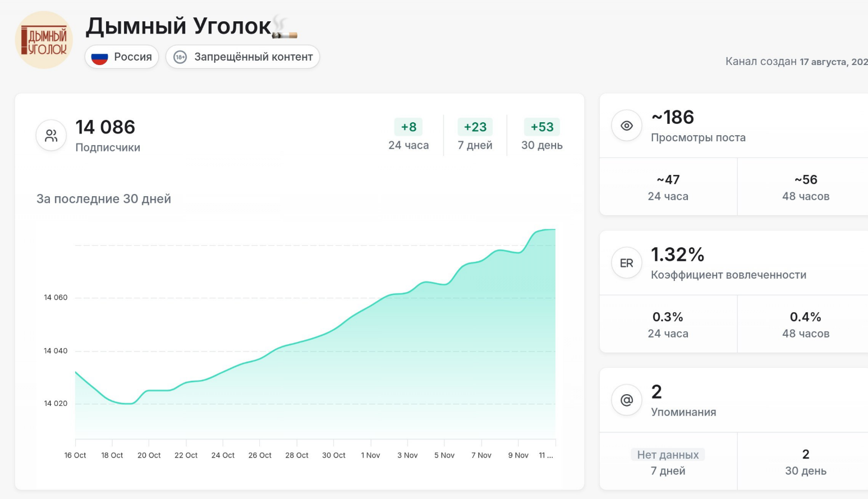Click the Russian flag icon
868x499 pixels.
[99, 57]
